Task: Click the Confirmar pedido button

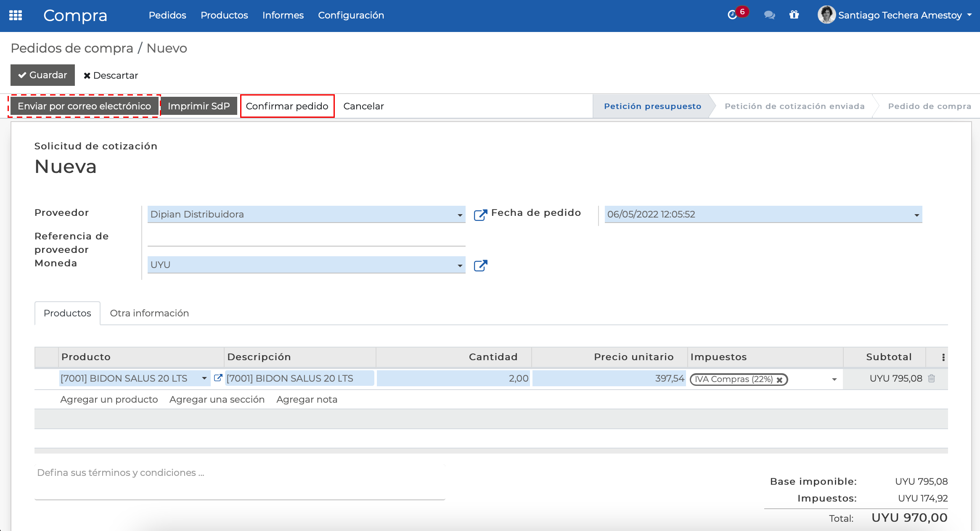Action: tap(287, 106)
